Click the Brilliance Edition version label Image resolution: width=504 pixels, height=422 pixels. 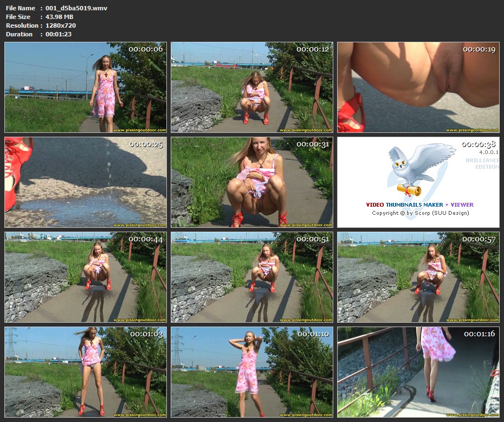click(x=482, y=163)
